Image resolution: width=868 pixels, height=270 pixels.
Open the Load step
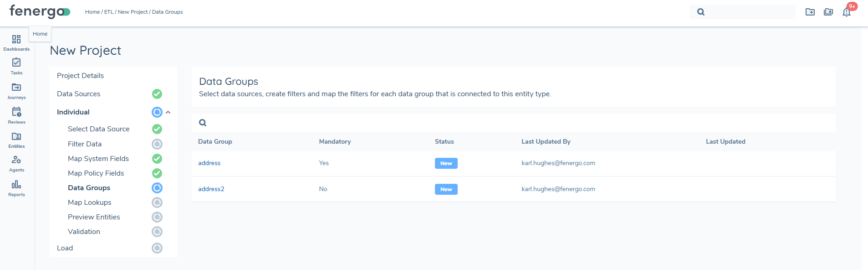click(x=65, y=248)
